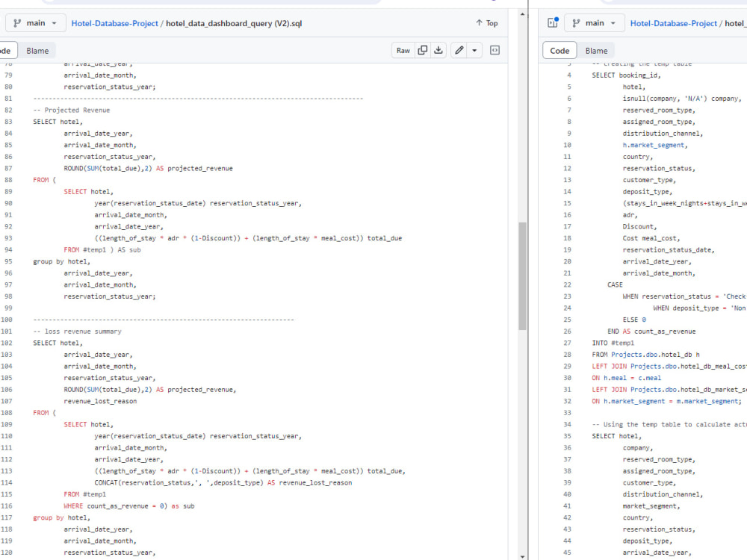Open symbols panel icon
This screenshot has width=747, height=560.
(x=495, y=51)
